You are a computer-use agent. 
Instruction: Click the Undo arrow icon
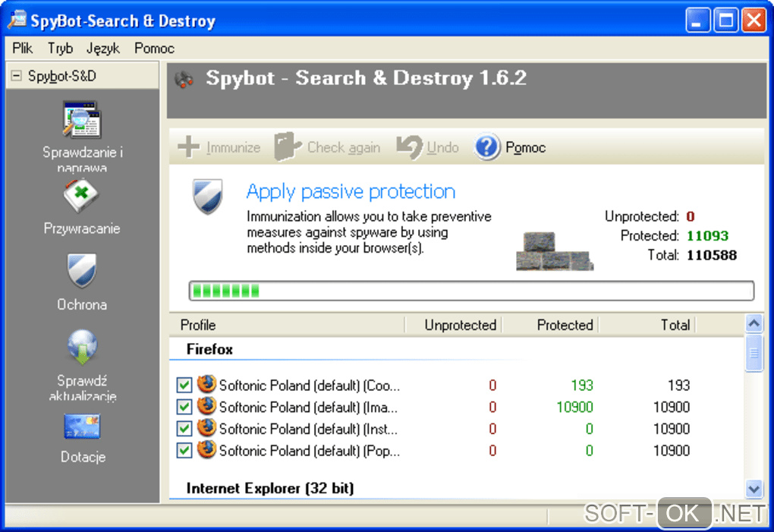click(410, 147)
